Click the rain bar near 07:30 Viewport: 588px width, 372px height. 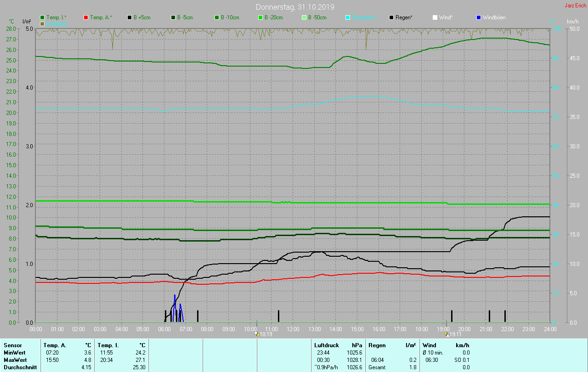pos(198,316)
